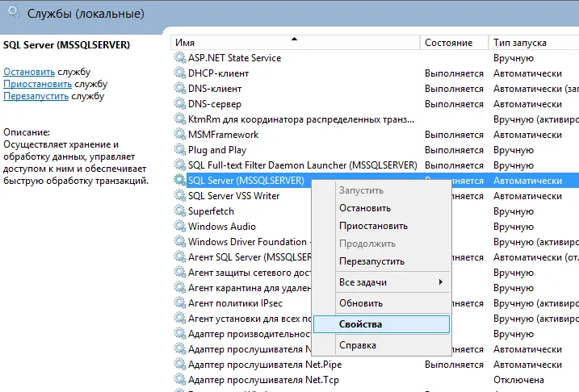The image size is (579, 392).
Task: Select Адаптер прослушивателя Net.Pipe service name
Action: 265,365
